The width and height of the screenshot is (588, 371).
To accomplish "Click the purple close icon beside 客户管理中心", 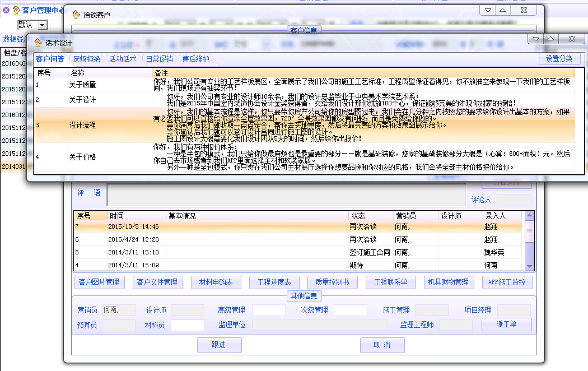I will pos(6,10).
